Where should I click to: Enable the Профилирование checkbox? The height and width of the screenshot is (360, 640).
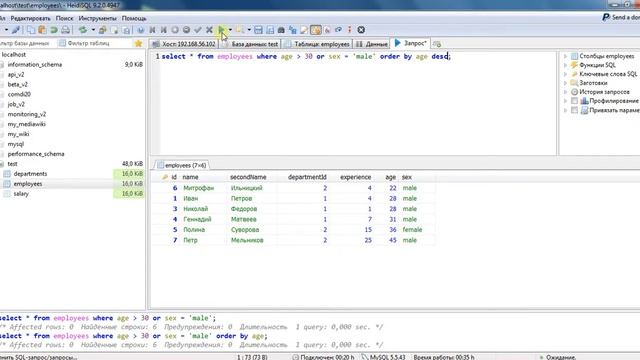click(574, 101)
